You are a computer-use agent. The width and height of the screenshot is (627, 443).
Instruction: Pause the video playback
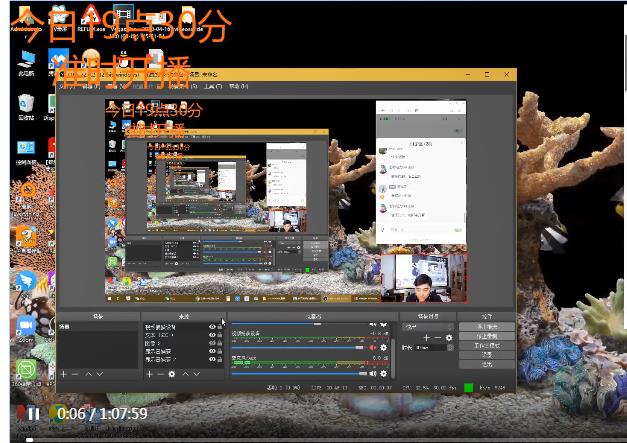pos(33,413)
